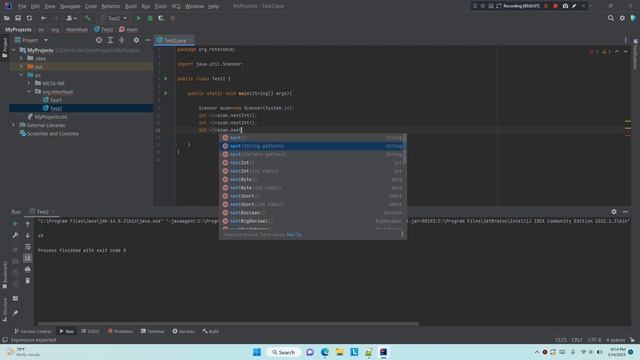640x360 pixels.
Task: Click the horizontal scrollbar in Run console
Action: (x=228, y=324)
